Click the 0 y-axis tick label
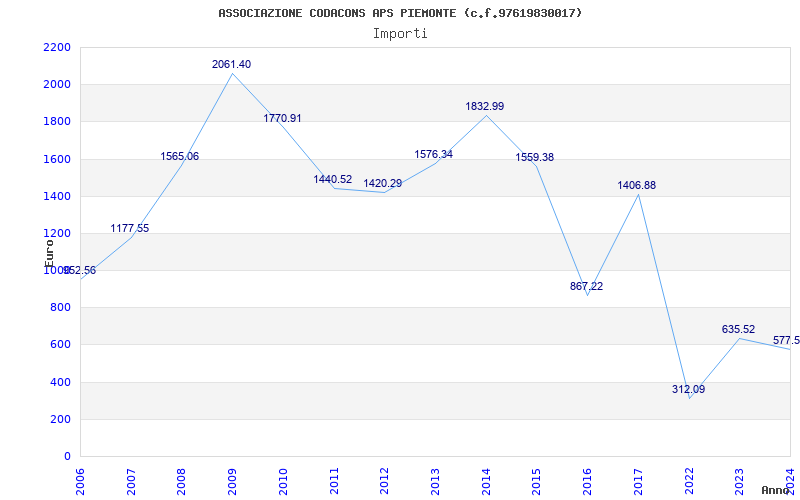 [67, 457]
